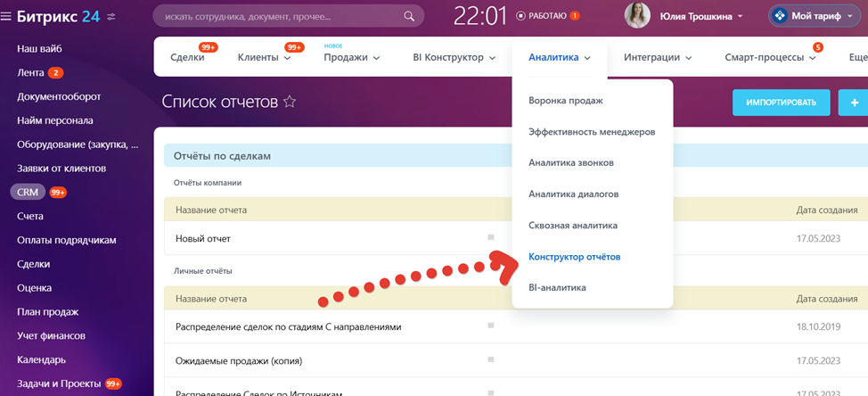Click the plus add report button
The height and width of the screenshot is (396, 868).
(853, 103)
